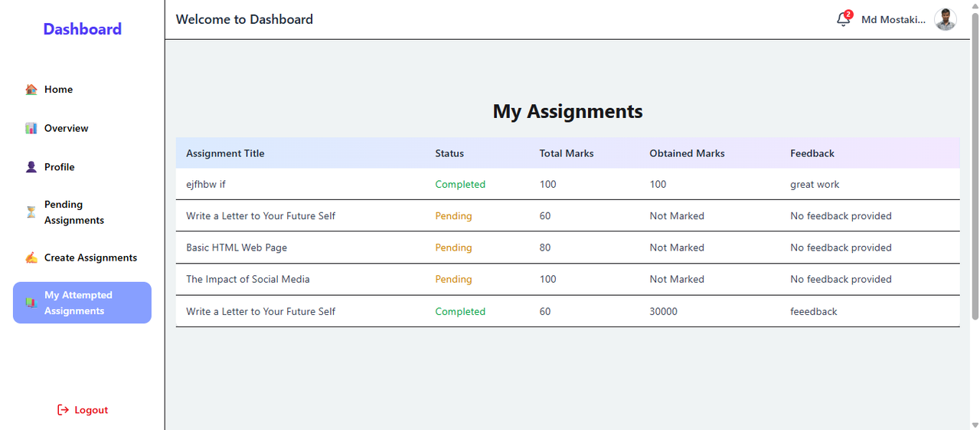The image size is (980, 430).
Task: Open the Profile menu item
Action: (x=59, y=167)
